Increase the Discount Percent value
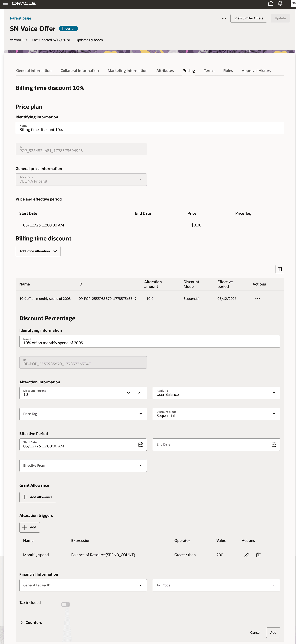296x644 pixels. click(x=140, y=393)
